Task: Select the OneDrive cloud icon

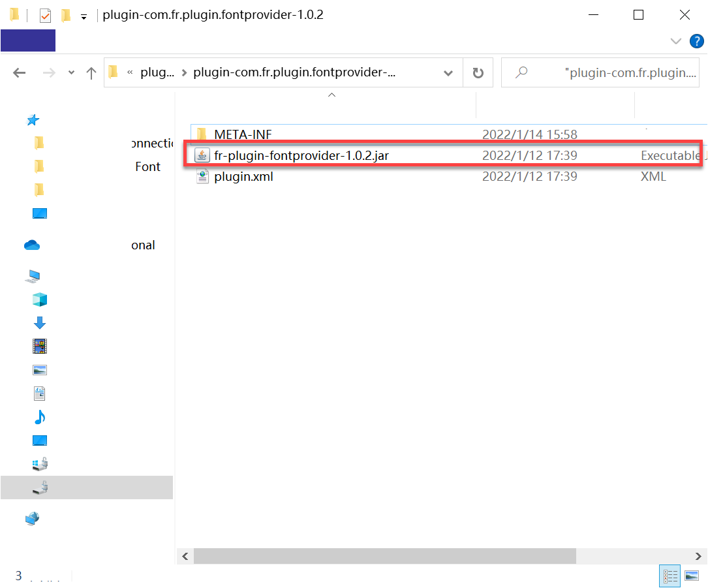Action: 32,245
